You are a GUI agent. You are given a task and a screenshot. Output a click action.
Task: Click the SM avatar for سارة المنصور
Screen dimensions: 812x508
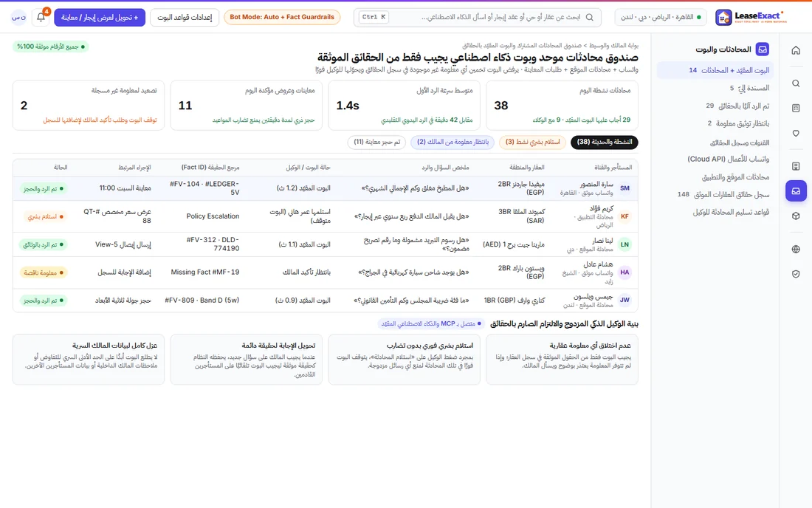625,188
